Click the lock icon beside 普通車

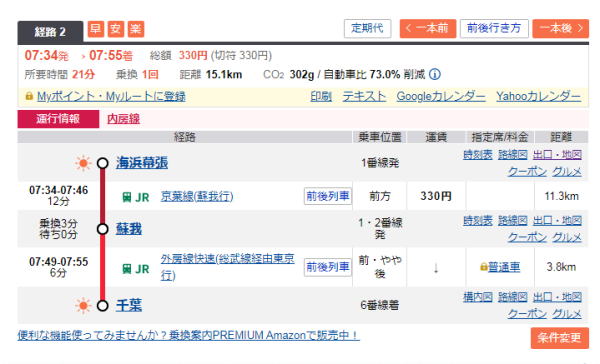point(484,267)
